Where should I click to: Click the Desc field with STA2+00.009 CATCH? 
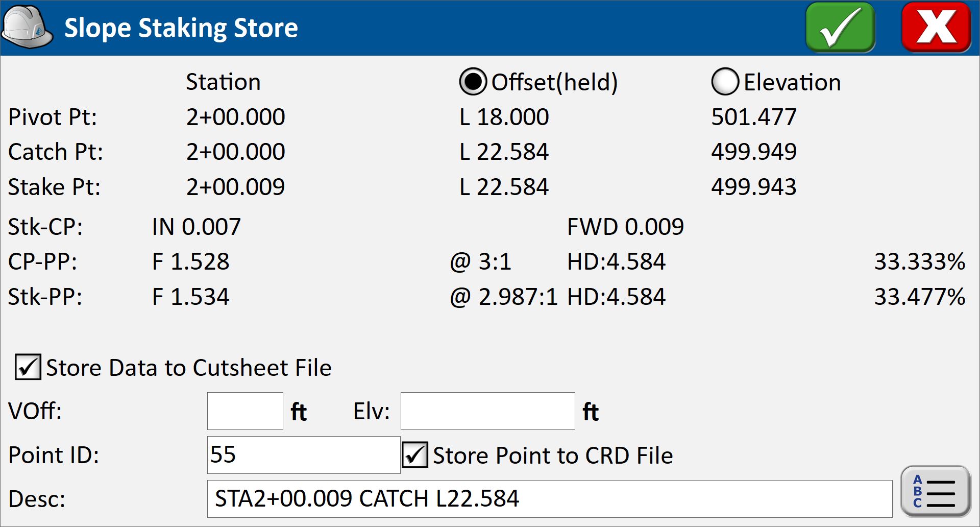click(x=550, y=499)
